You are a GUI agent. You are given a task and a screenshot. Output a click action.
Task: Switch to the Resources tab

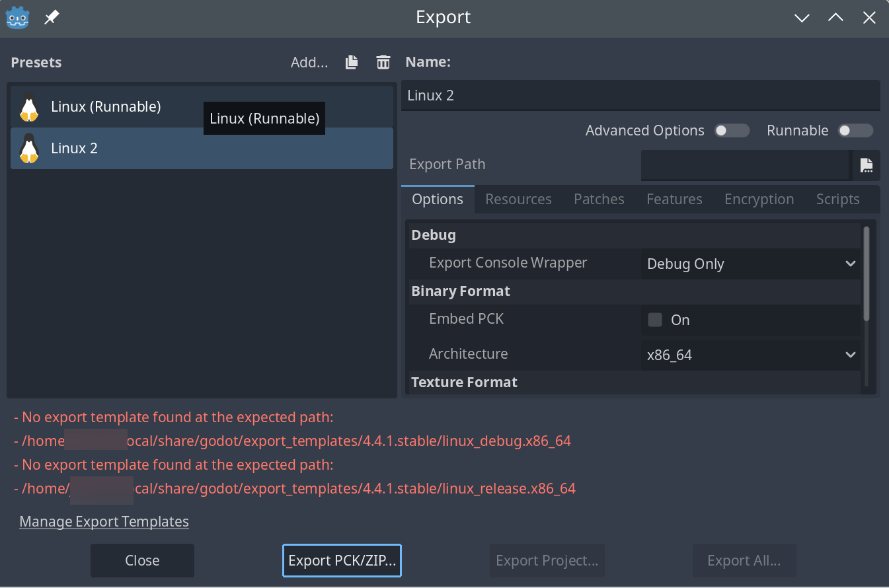click(x=518, y=200)
